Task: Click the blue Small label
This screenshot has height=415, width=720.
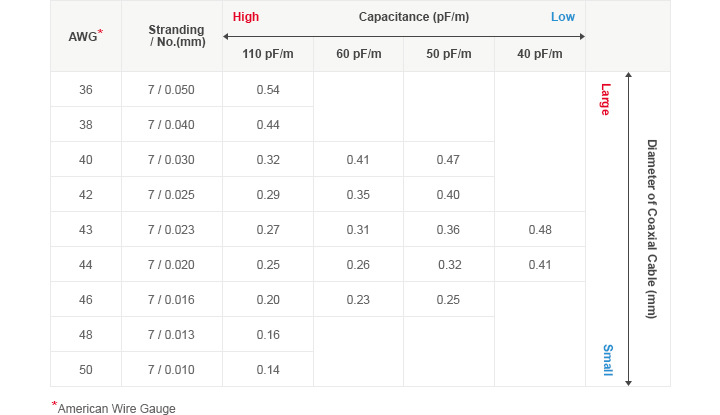Action: point(608,360)
